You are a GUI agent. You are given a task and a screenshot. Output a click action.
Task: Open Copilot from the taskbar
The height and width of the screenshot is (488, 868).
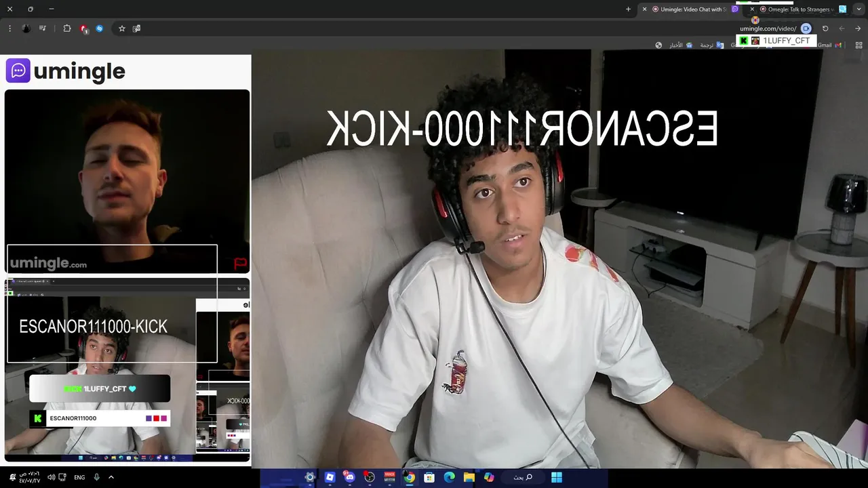(x=489, y=477)
